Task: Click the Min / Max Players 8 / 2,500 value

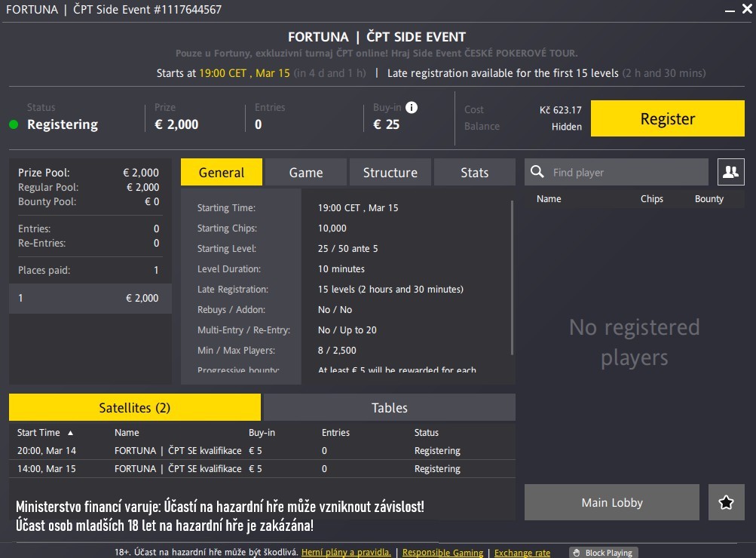Action: (x=336, y=351)
